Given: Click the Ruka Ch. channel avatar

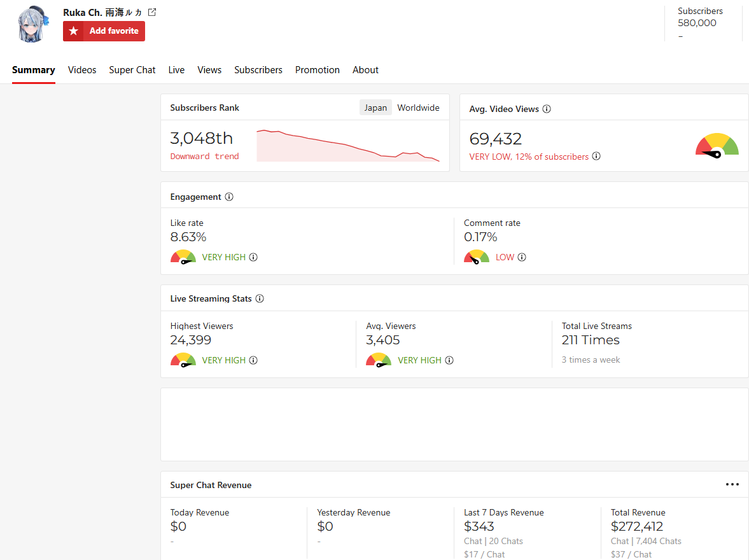Looking at the screenshot, I should pyautogui.click(x=32, y=24).
